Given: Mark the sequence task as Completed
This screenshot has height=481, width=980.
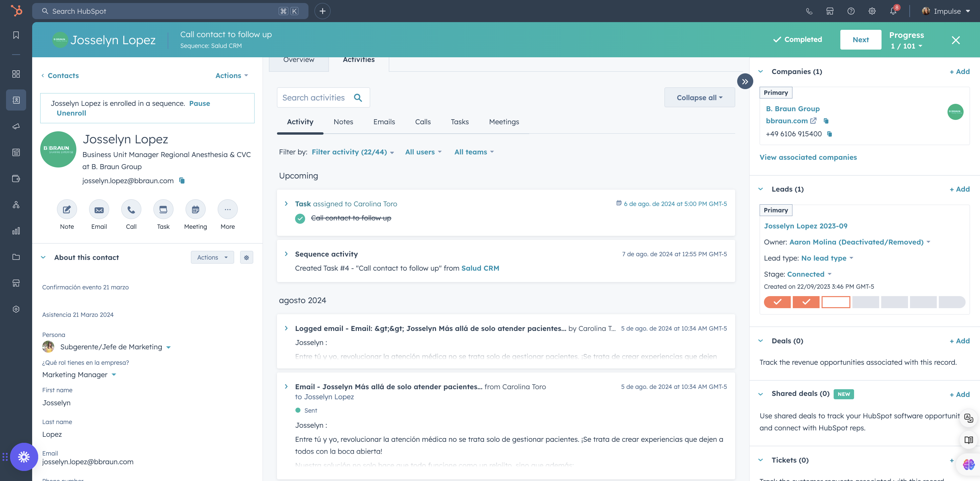Looking at the screenshot, I should (x=798, y=40).
